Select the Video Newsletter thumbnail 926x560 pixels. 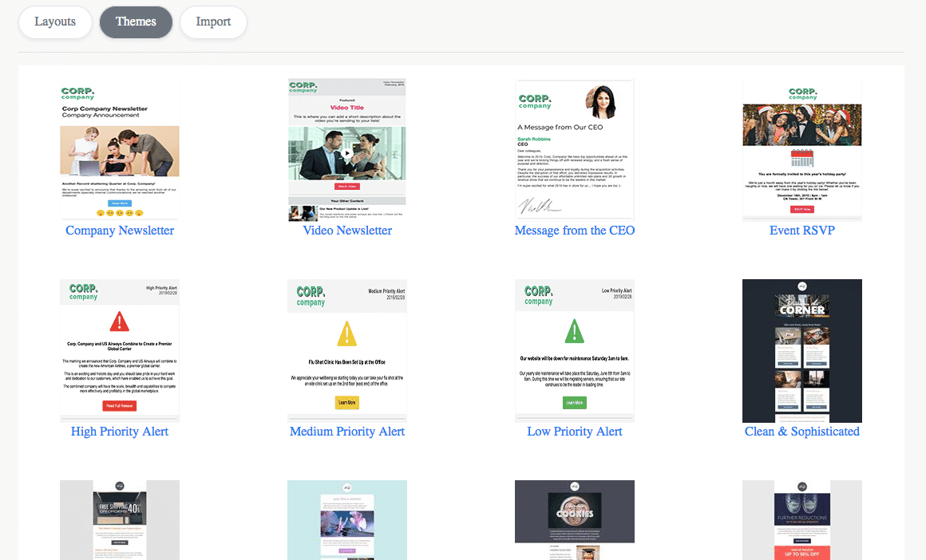pos(346,149)
